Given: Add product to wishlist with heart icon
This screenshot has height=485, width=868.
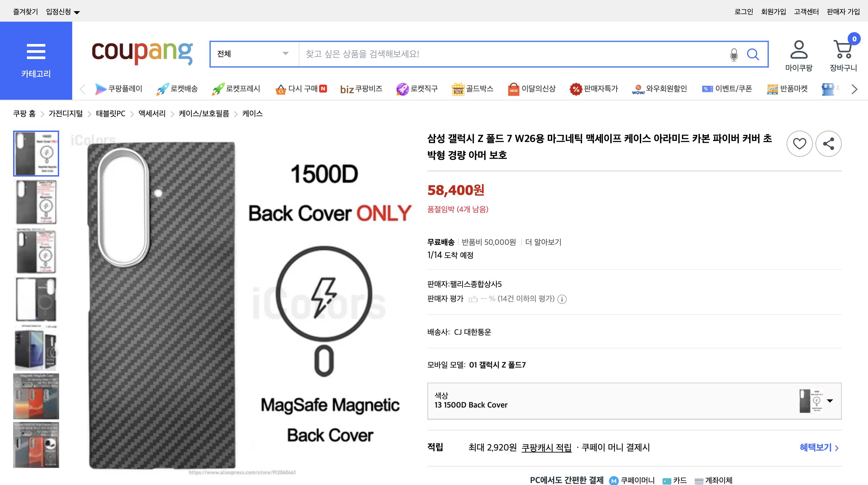Looking at the screenshot, I should point(799,144).
